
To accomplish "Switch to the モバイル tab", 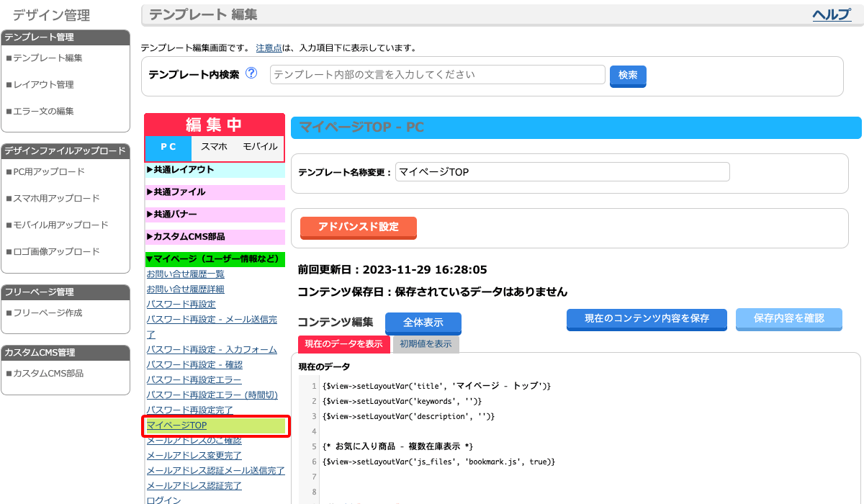I will pyautogui.click(x=259, y=147).
